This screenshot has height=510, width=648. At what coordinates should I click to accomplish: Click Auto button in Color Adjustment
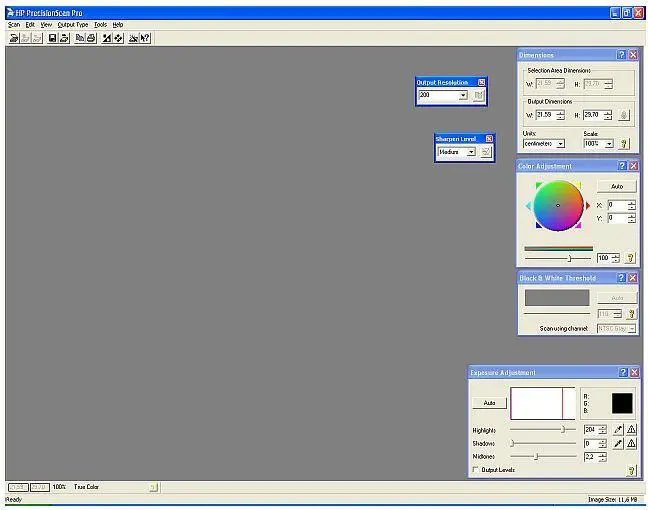(x=617, y=187)
